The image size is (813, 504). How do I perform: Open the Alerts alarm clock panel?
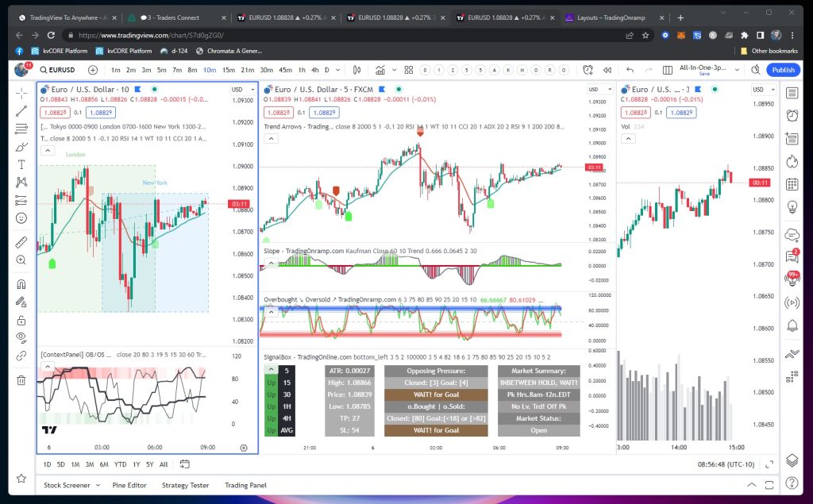[x=792, y=116]
